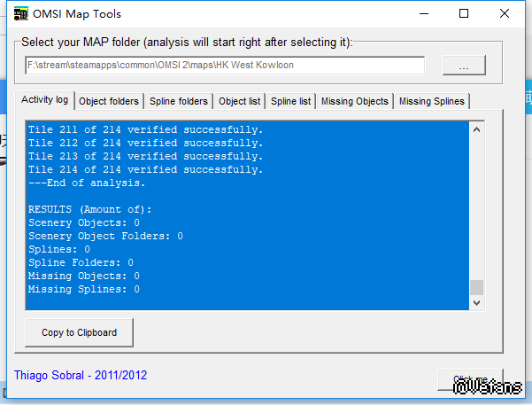Click the 'Missing Objects: 0' log line
This screenshot has width=532, height=405.
[x=84, y=276]
